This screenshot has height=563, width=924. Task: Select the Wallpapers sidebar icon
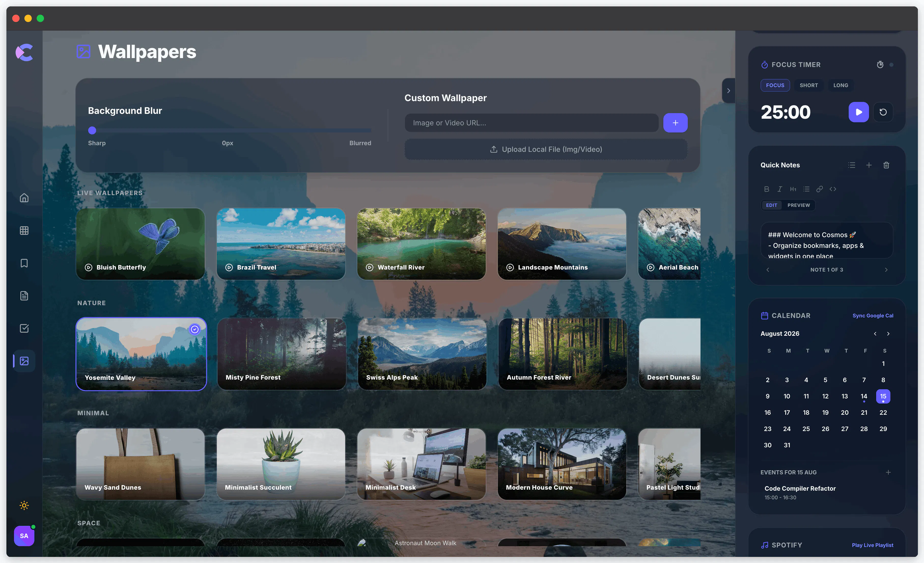(x=24, y=361)
